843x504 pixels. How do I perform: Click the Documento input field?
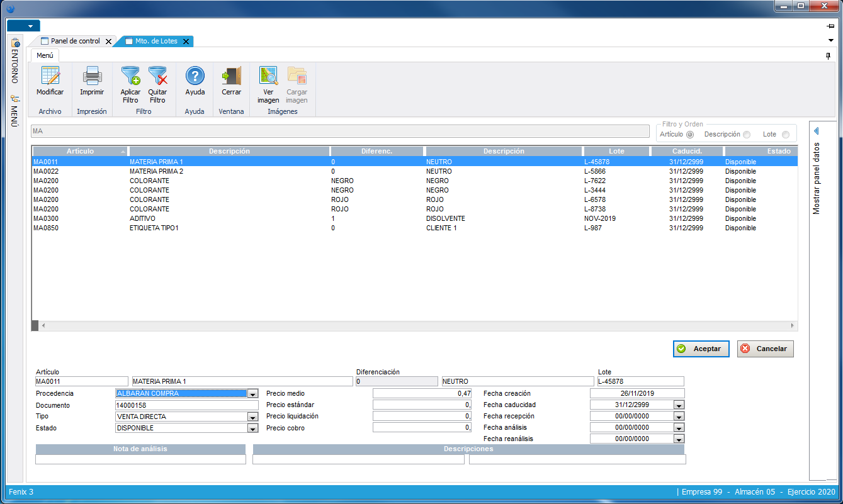(x=186, y=405)
